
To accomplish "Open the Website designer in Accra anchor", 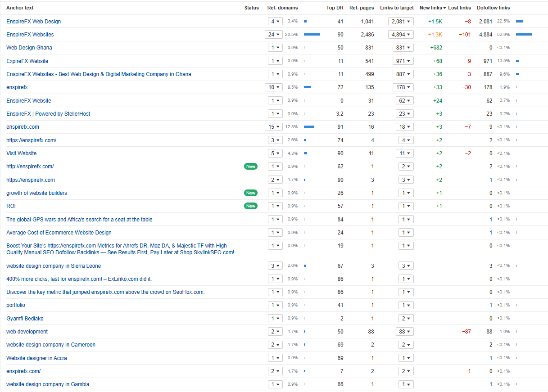I will coord(36,358).
